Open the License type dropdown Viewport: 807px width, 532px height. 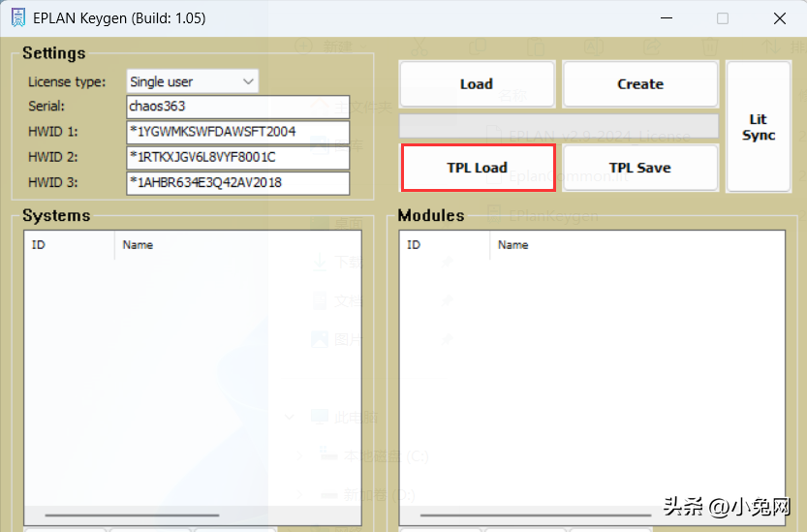click(x=193, y=81)
